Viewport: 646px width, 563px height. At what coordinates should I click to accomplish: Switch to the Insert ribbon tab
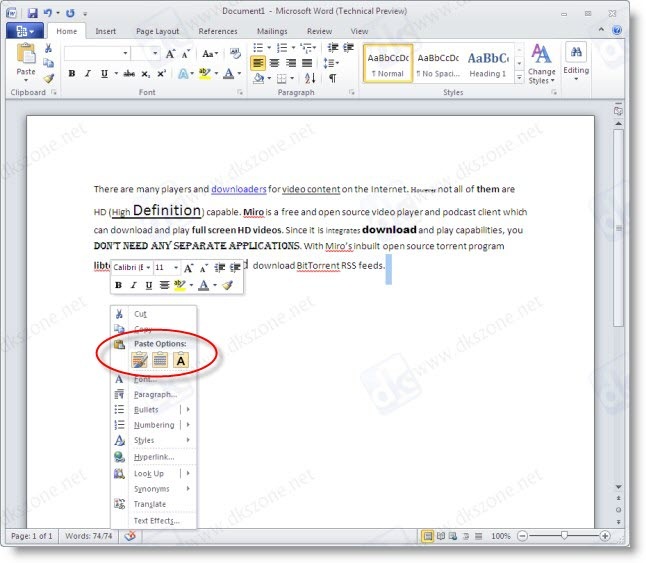(105, 31)
